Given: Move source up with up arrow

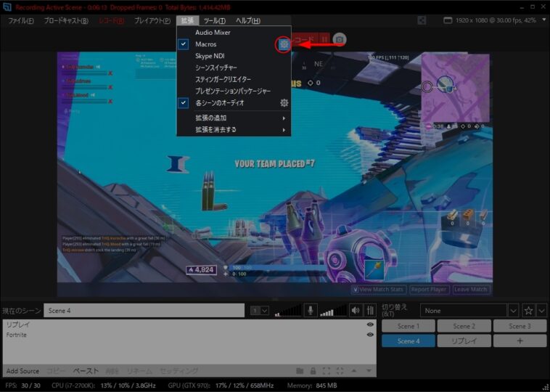Looking at the screenshot, I should pos(354,371).
